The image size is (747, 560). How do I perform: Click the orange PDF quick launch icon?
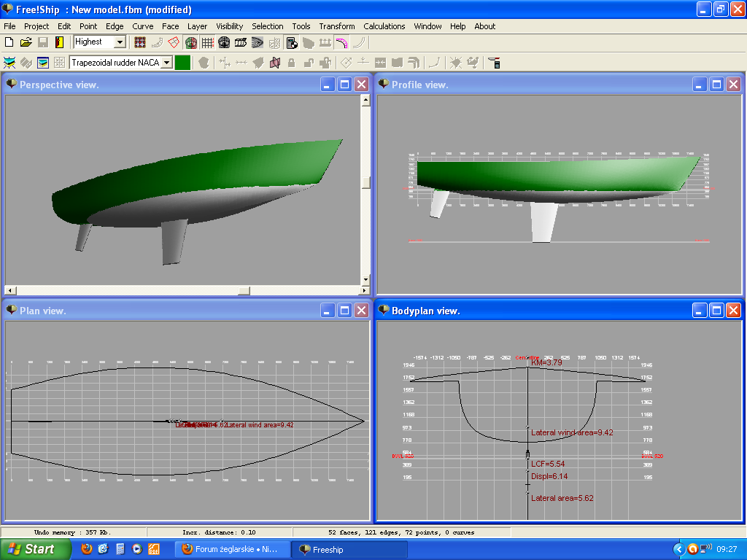154,549
